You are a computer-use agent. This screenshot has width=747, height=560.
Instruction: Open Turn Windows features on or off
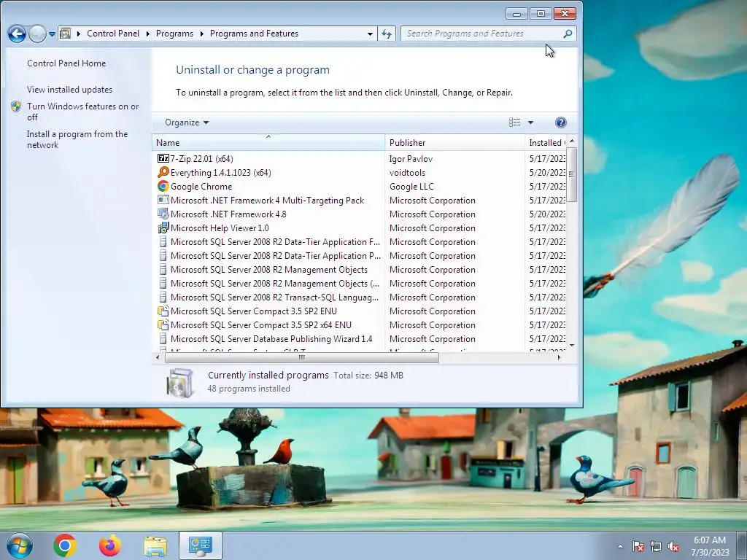[83, 112]
